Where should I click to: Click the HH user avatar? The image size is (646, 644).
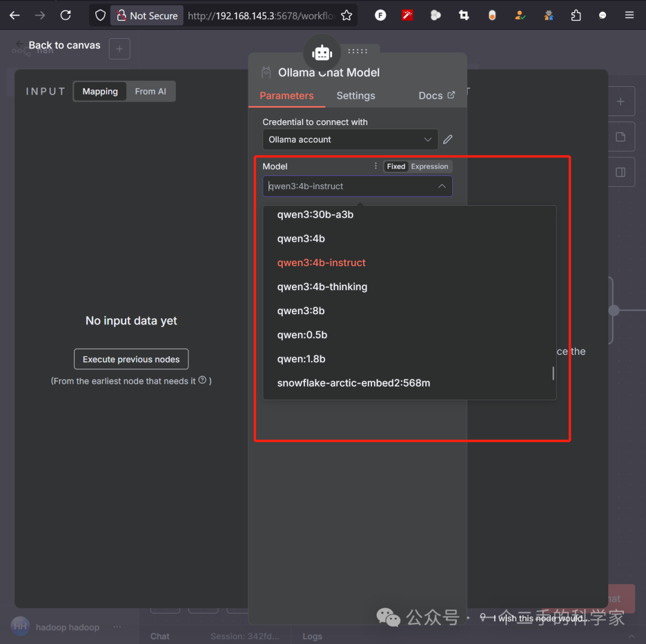coord(20,626)
